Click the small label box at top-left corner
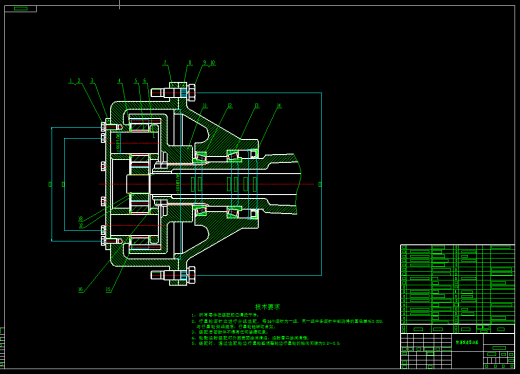 [x=21, y=9]
